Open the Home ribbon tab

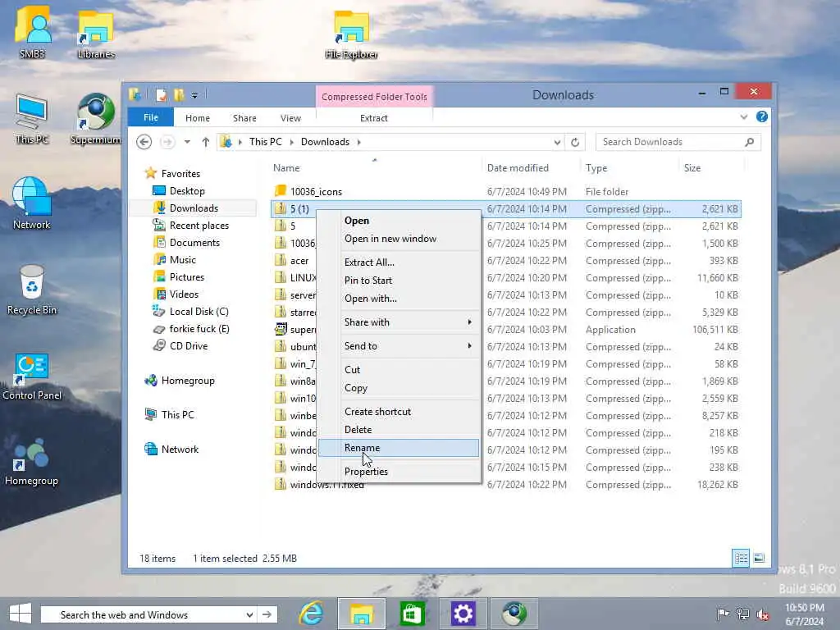click(x=197, y=118)
